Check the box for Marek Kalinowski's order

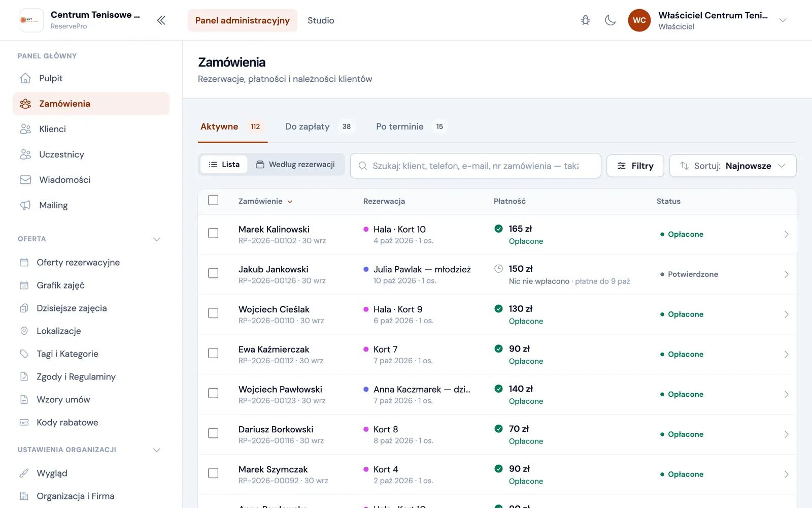coord(213,233)
